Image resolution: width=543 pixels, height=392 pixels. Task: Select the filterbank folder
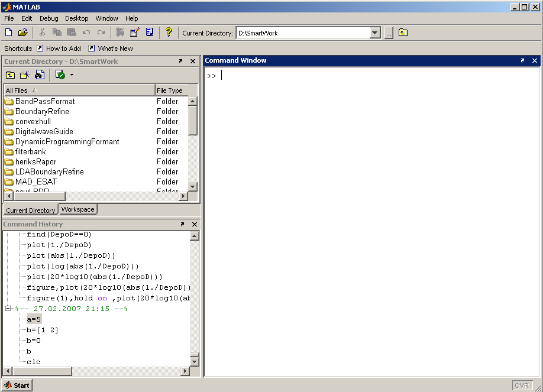pos(31,152)
